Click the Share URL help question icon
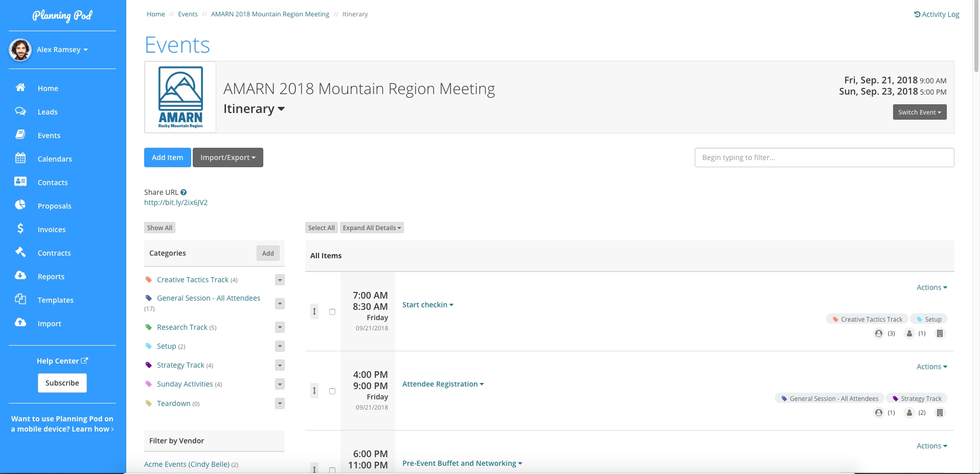 [184, 192]
